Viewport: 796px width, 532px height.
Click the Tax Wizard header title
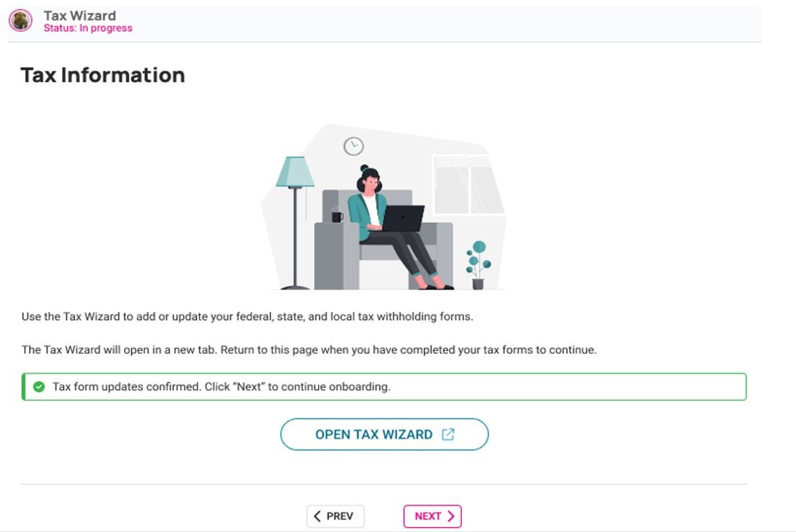click(79, 16)
